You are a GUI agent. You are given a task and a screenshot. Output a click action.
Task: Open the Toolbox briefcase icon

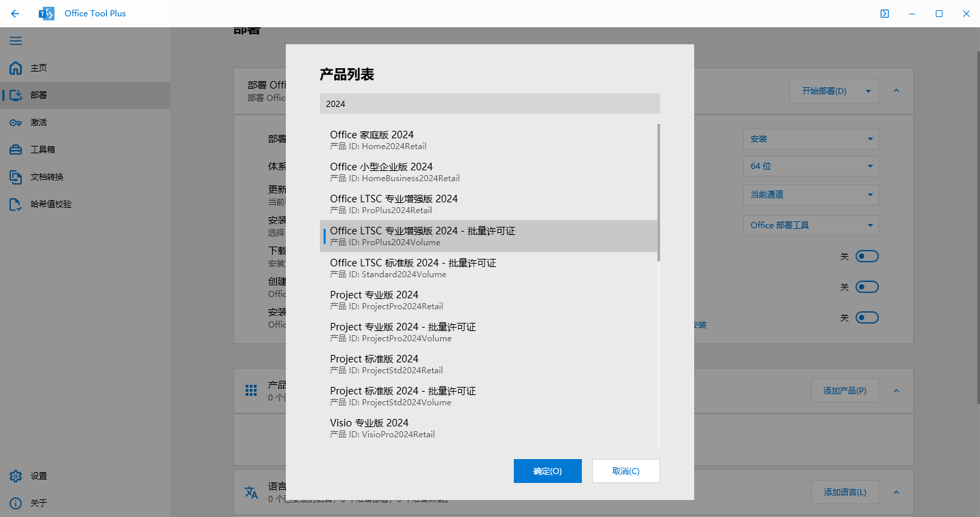(x=16, y=150)
